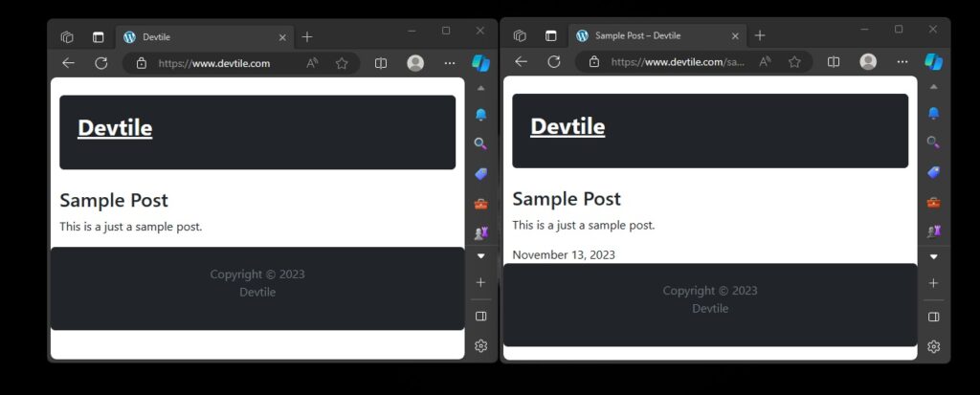
Task: Open split screen in the right window toolbar
Action: coord(834,62)
